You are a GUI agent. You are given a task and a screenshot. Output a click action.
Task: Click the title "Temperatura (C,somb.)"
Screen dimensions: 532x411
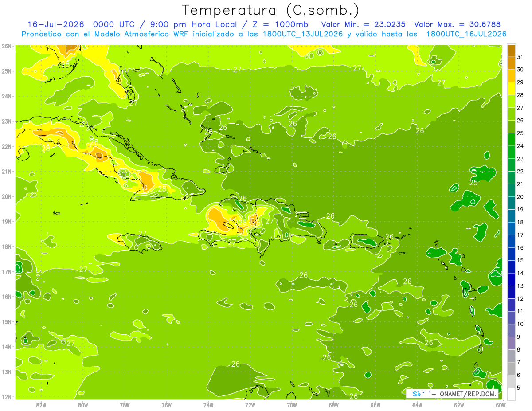(x=271, y=11)
